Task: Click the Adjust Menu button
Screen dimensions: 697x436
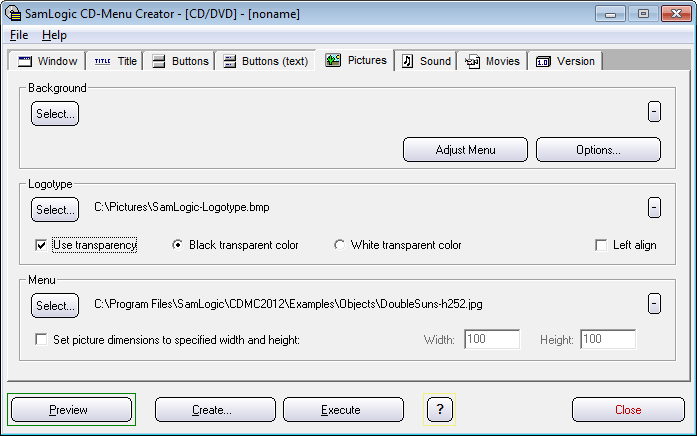Action: (x=465, y=150)
